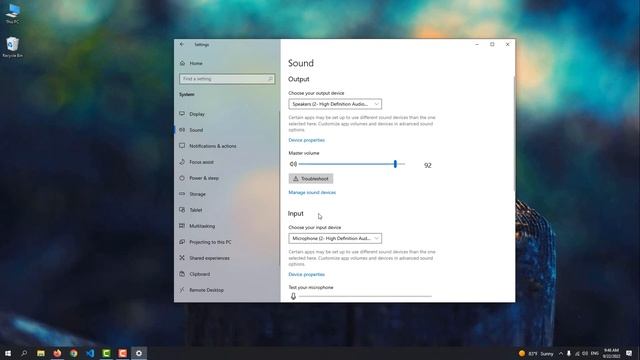Click the microphone tray icon
The height and width of the screenshot is (360, 640).
point(569,353)
